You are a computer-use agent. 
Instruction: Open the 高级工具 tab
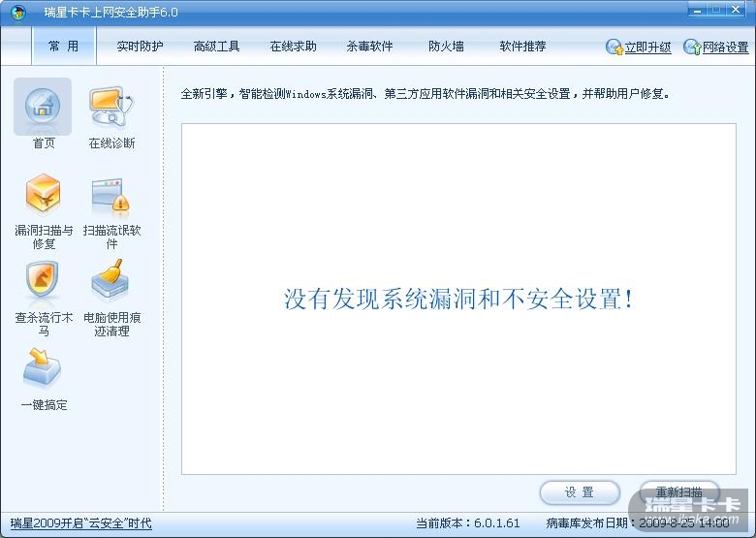216,47
